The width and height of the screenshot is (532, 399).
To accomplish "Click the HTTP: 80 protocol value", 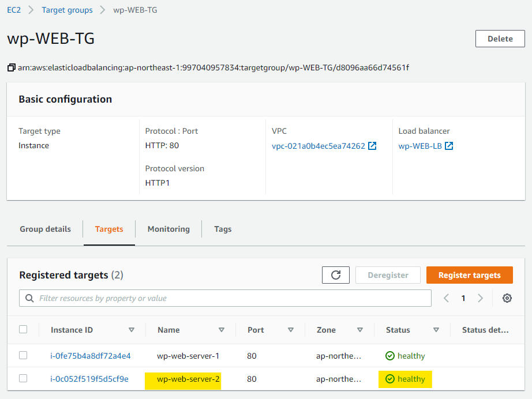I will coord(162,145).
